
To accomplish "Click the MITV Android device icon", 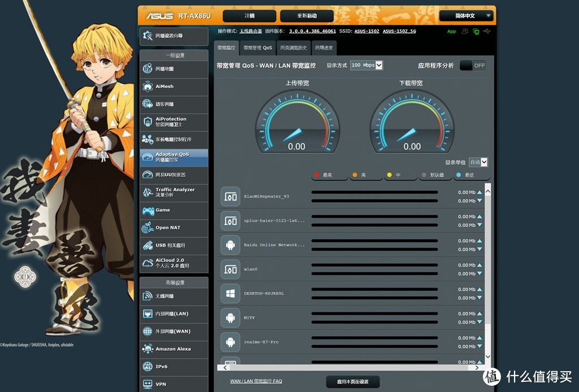I will tap(231, 317).
